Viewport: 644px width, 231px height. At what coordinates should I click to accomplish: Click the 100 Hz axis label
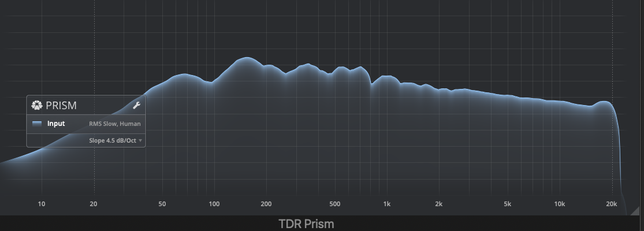coord(214,204)
